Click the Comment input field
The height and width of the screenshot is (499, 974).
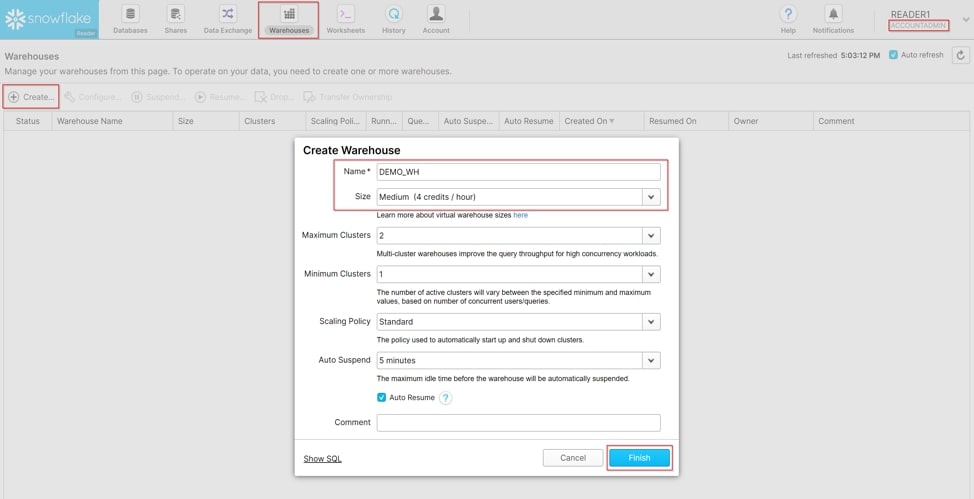(x=518, y=423)
